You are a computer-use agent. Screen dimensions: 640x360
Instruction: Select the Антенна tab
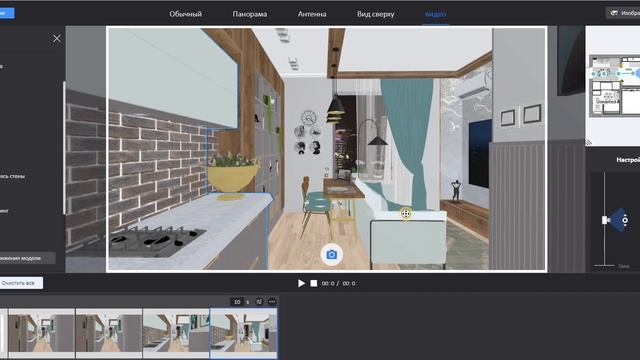[312, 14]
